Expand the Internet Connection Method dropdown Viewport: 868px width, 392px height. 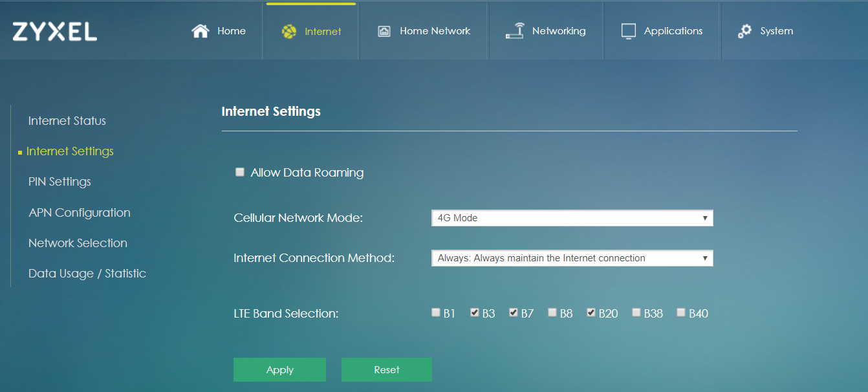click(x=572, y=258)
